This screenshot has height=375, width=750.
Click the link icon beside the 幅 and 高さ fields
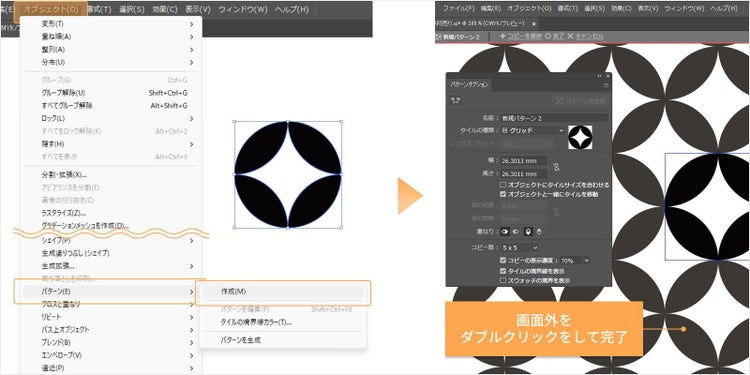coord(556,166)
